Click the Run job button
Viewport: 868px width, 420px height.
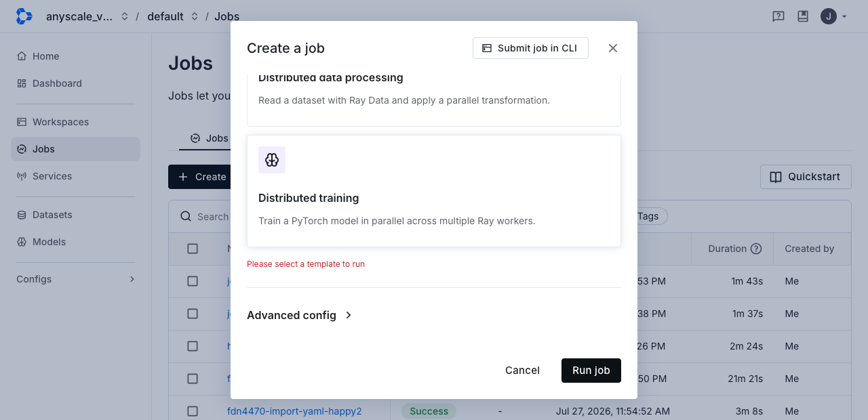pos(591,371)
